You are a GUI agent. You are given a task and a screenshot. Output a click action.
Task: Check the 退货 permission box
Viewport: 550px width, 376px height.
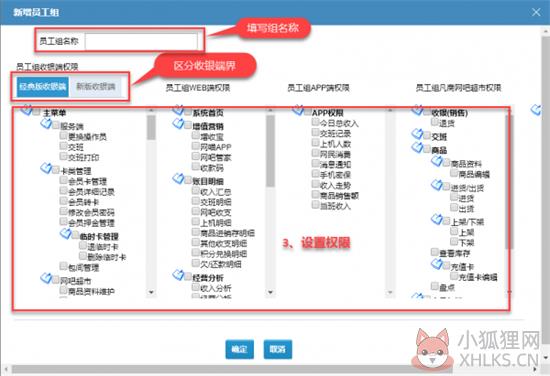(x=435, y=122)
